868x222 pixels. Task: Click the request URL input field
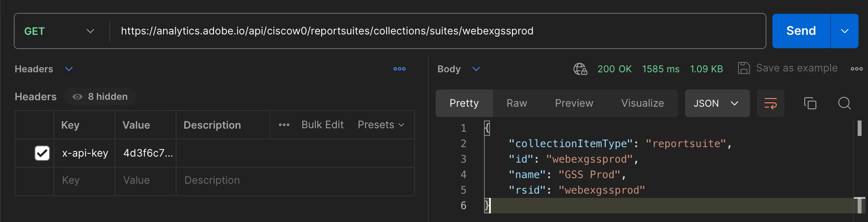point(431,31)
